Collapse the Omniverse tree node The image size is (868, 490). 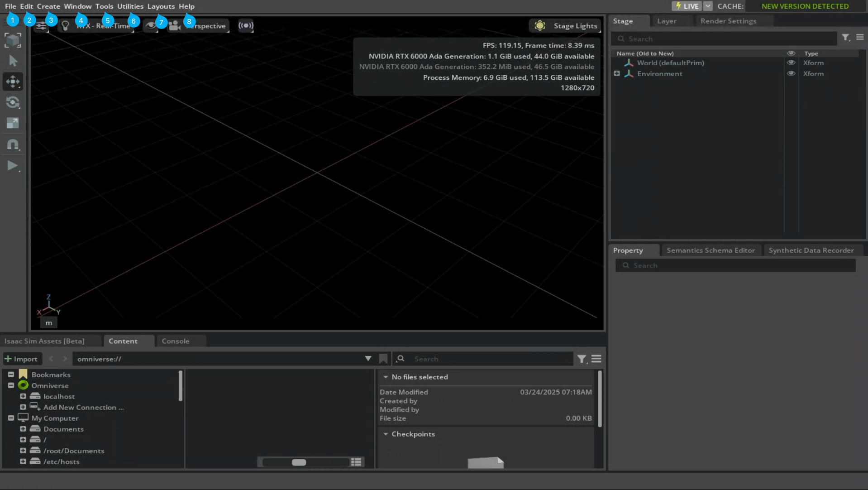pyautogui.click(x=11, y=385)
